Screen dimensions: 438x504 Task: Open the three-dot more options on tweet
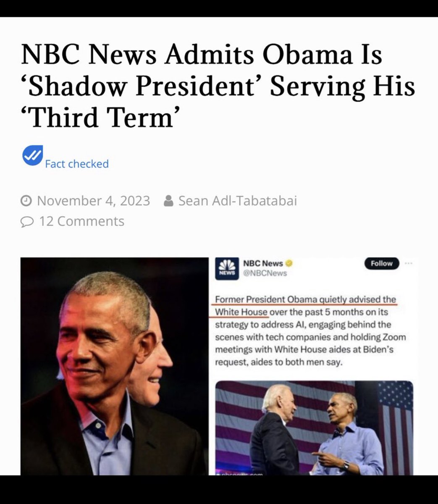tap(408, 263)
